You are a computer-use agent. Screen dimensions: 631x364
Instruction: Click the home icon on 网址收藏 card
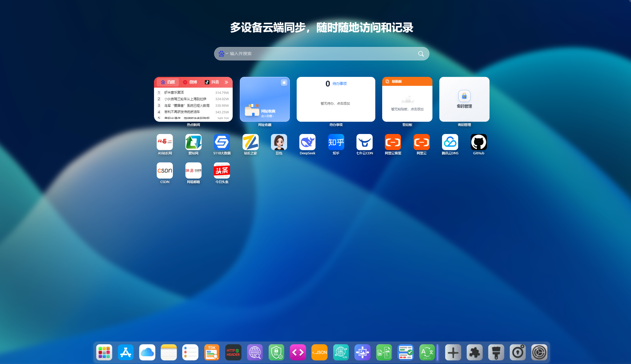click(x=284, y=83)
